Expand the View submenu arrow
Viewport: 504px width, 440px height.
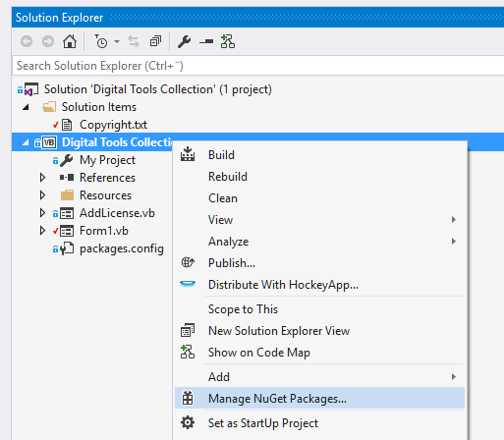(x=454, y=220)
